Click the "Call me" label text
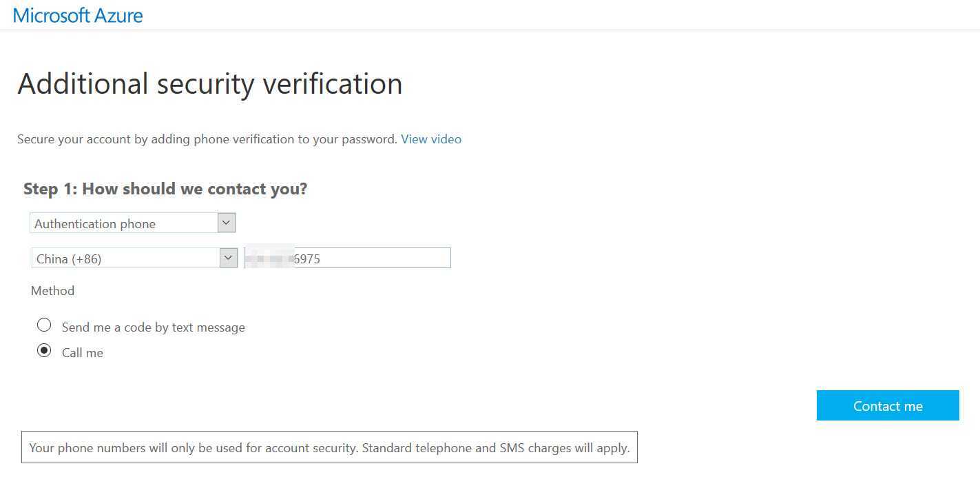The width and height of the screenshot is (980, 486). [83, 353]
